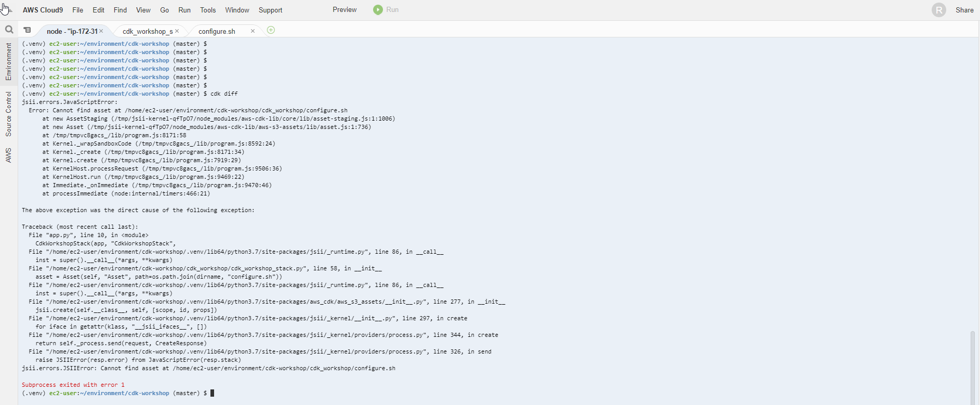Click 'Subprocess exited with error 1' text

(x=73, y=385)
